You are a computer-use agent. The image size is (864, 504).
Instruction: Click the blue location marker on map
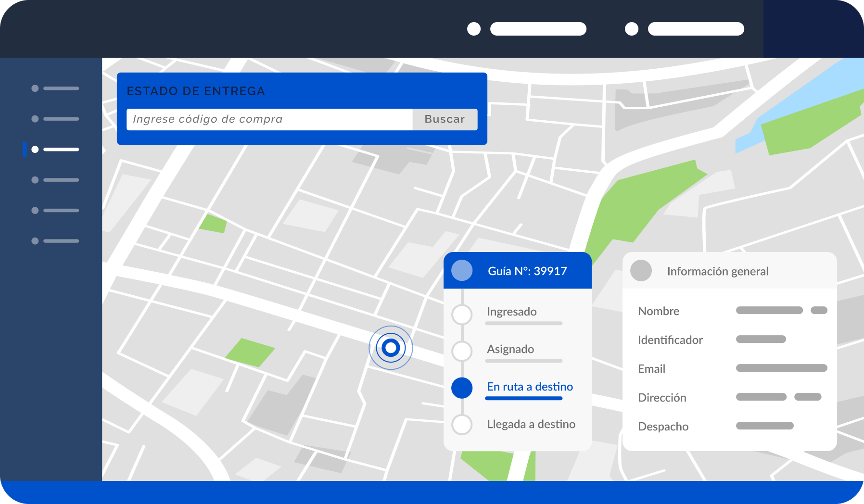(x=391, y=348)
